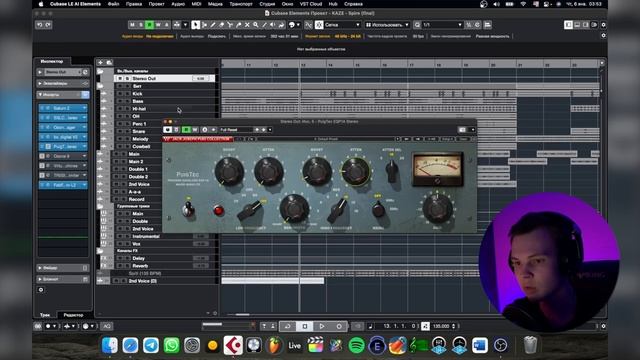640x360 pixels.
Task: Expand the Stereo Out inspector section
Action: (40, 72)
